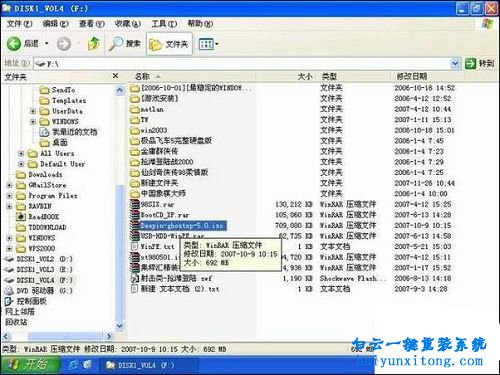Open Control Panel in folder tree
500x375 pixels.
[x=26, y=301]
